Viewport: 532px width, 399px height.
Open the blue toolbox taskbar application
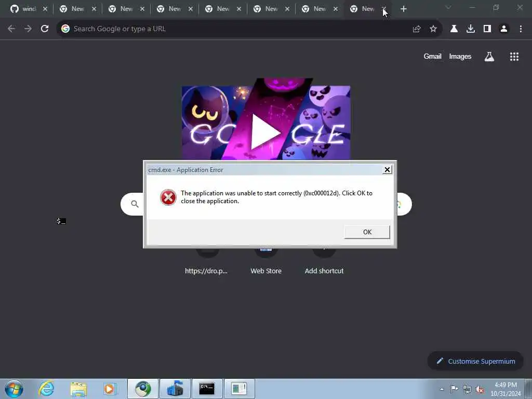pos(175,389)
